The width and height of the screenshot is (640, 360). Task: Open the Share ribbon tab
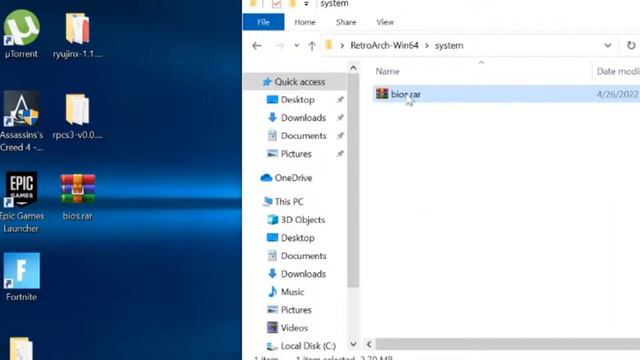point(346,22)
